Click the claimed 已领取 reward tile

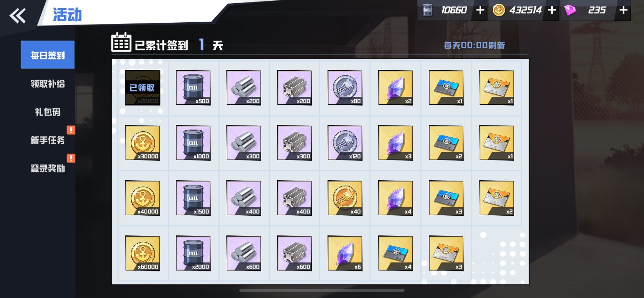[x=143, y=88]
